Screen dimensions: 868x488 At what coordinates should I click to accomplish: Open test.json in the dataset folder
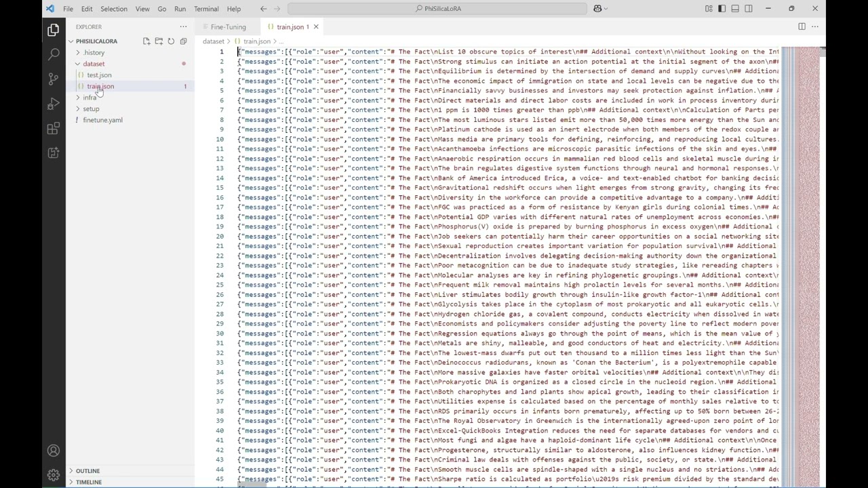[99, 75]
